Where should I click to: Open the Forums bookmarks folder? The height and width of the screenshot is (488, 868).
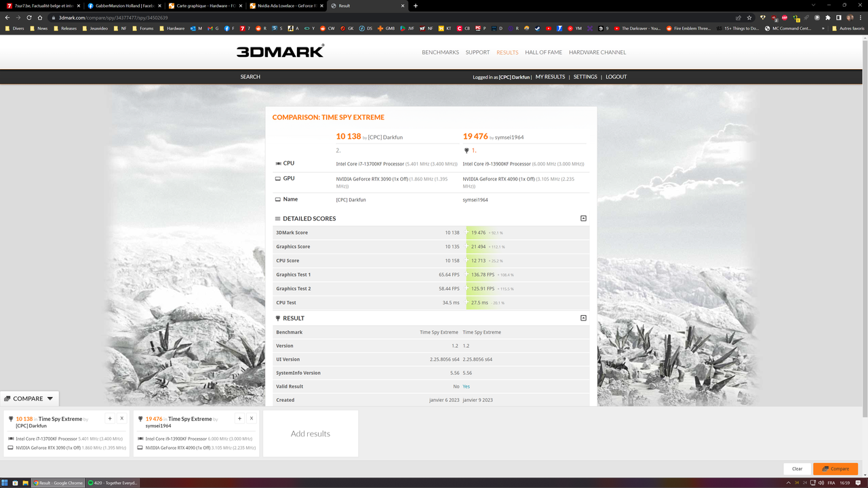click(x=142, y=28)
